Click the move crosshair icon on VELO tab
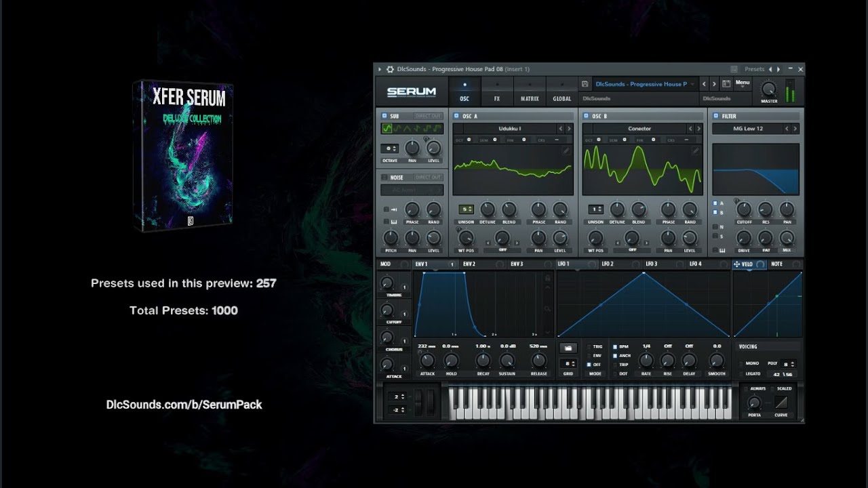868x488 pixels. point(736,264)
